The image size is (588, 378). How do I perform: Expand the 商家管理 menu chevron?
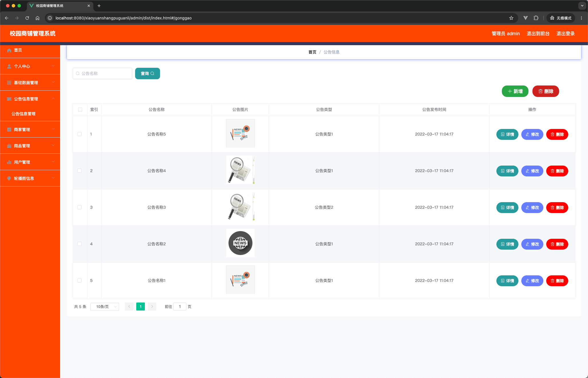point(53,129)
